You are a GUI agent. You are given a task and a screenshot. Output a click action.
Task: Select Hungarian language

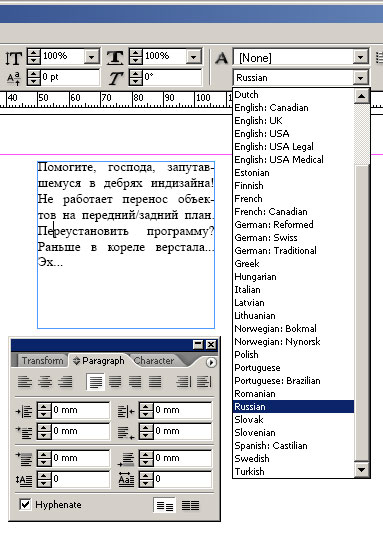(x=293, y=277)
